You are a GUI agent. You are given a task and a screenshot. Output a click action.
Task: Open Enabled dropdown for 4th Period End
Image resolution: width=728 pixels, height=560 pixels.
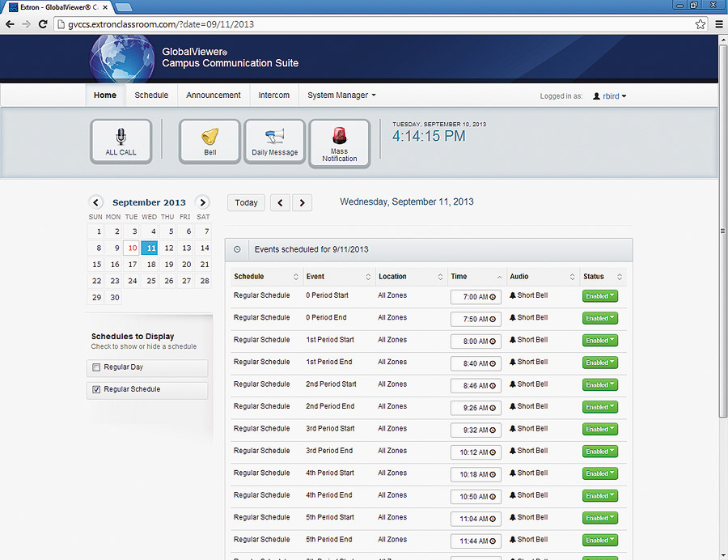pos(600,495)
